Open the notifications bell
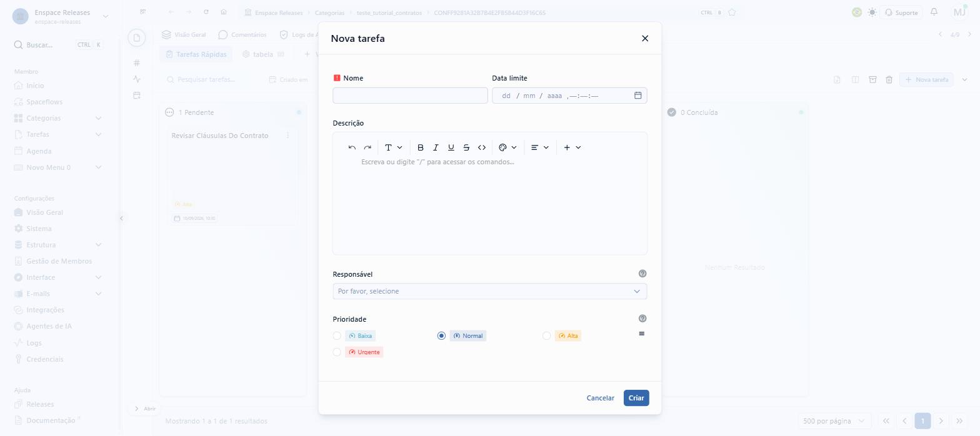Screen dimensions: 980x436 (x=934, y=12)
